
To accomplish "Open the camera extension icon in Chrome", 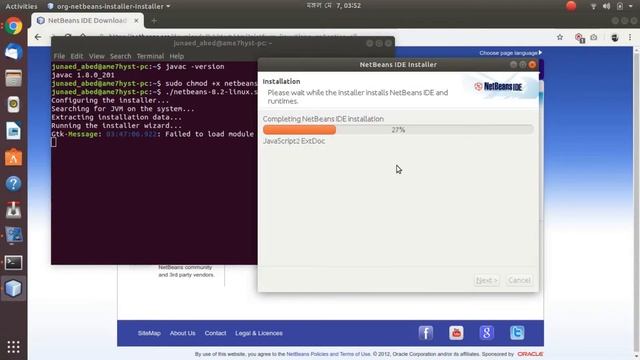I will (594, 37).
